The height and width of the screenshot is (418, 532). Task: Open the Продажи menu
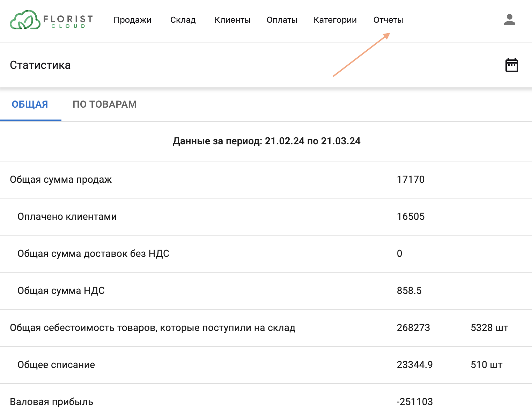132,20
